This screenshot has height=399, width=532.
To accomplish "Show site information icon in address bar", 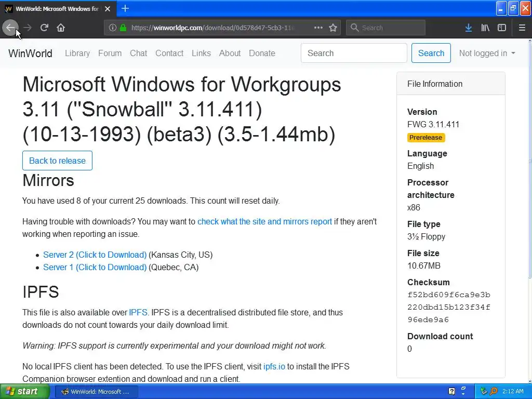I will [113, 28].
